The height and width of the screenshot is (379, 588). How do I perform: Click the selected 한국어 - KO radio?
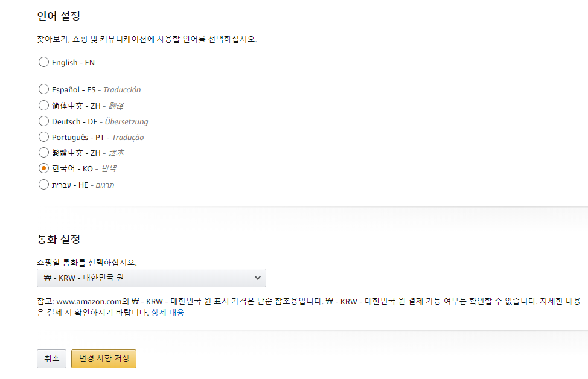tap(43, 168)
